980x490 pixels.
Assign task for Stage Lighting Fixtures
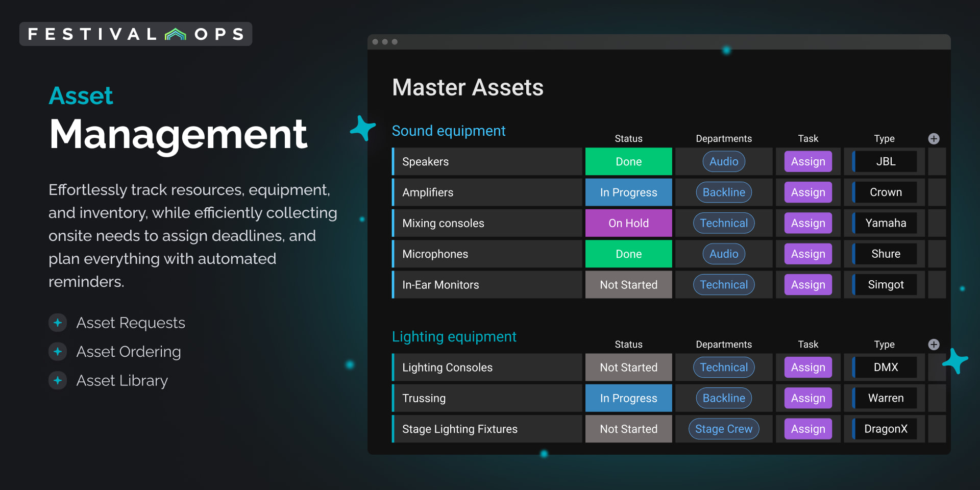808,429
